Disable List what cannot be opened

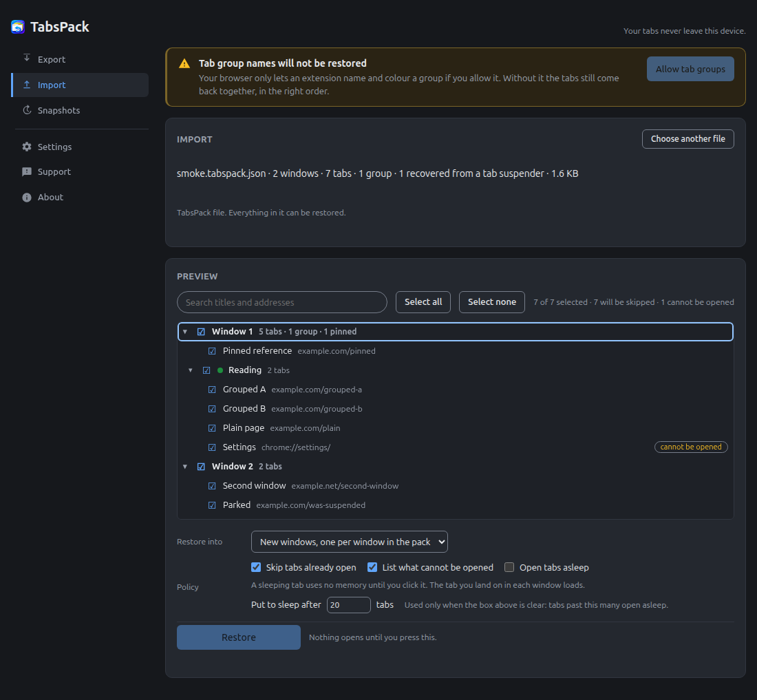(x=372, y=567)
